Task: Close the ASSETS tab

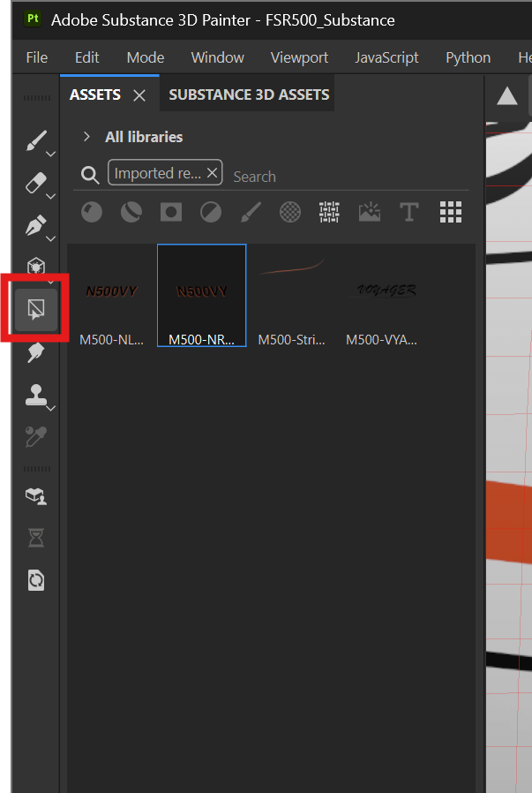Action: (139, 95)
